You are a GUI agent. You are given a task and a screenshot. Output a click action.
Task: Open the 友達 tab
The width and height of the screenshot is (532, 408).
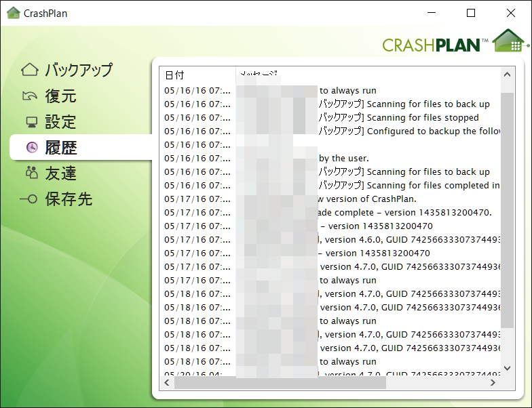pyautogui.click(x=61, y=174)
